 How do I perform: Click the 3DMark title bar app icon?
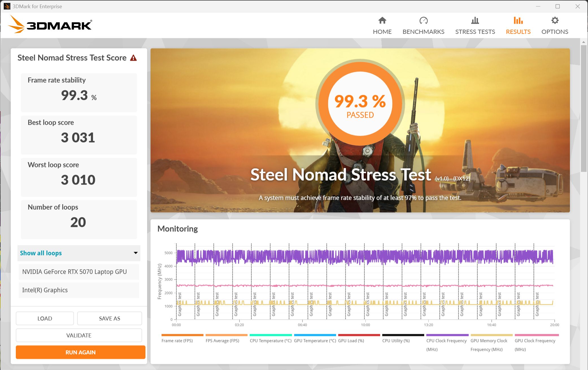[7, 6]
